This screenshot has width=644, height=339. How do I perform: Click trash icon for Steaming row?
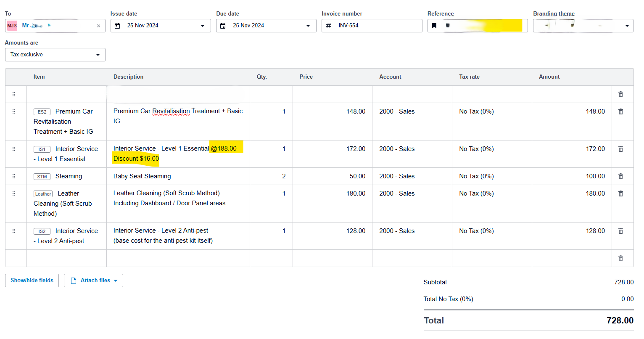pyautogui.click(x=620, y=176)
